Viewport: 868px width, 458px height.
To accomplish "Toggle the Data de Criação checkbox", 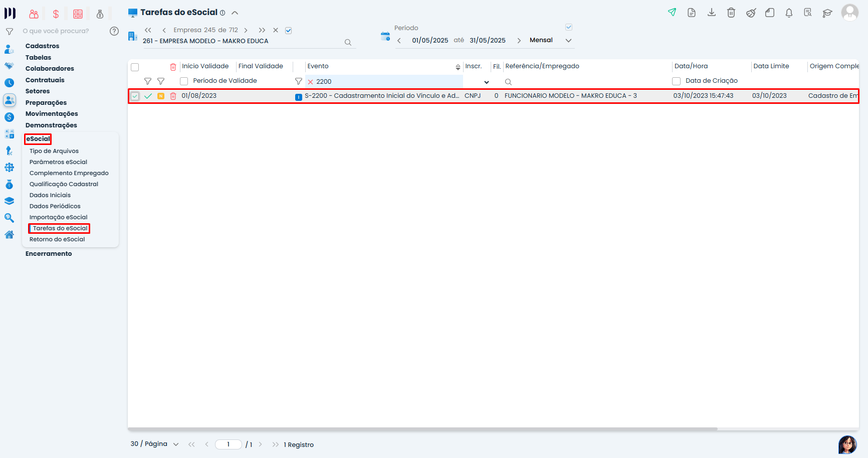I will [x=676, y=81].
